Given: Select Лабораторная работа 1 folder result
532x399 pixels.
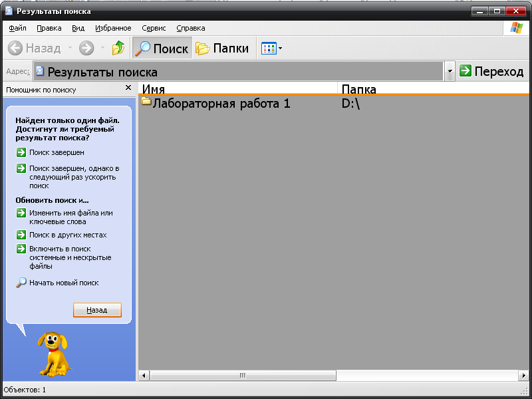Looking at the screenshot, I should [x=221, y=103].
